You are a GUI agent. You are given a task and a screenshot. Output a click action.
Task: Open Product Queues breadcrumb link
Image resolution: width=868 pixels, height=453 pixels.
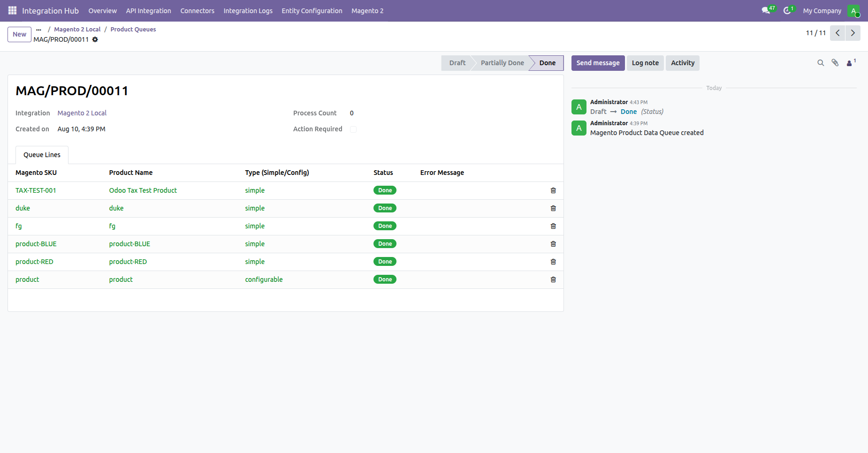click(133, 30)
